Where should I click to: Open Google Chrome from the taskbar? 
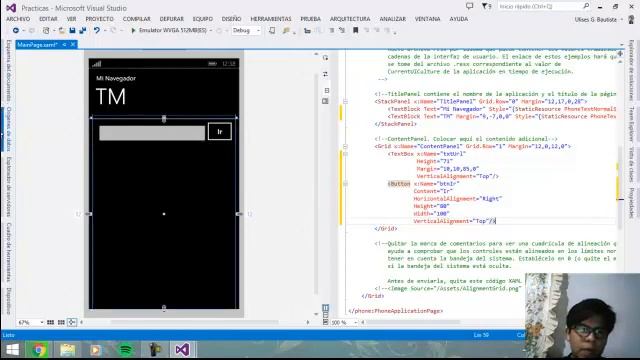[x=40, y=350]
